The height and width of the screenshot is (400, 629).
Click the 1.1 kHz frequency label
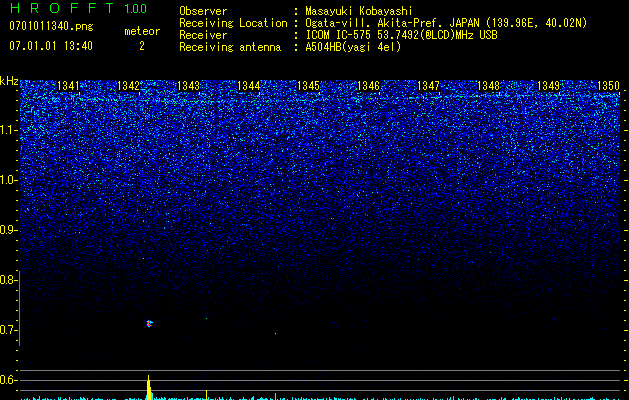[x=9, y=130]
